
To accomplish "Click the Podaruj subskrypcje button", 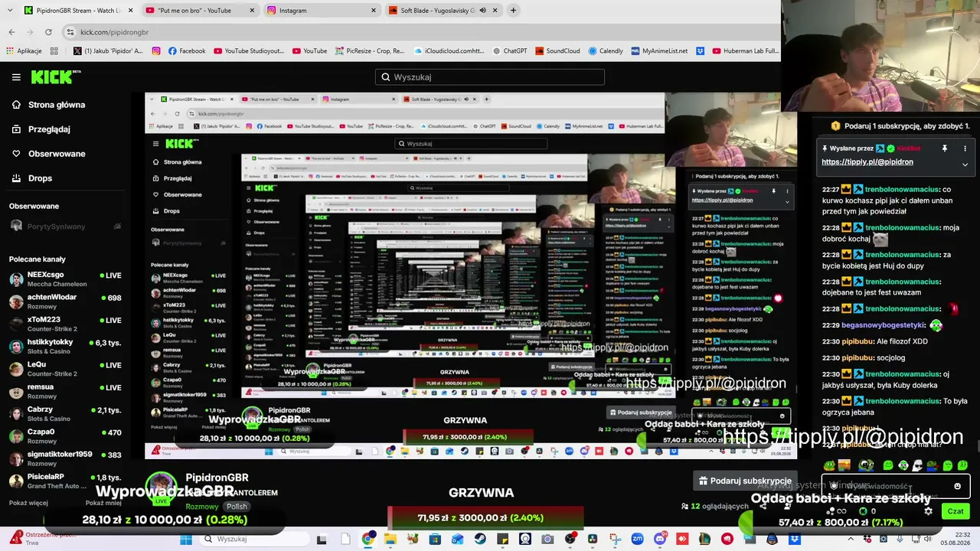I will tap(745, 481).
